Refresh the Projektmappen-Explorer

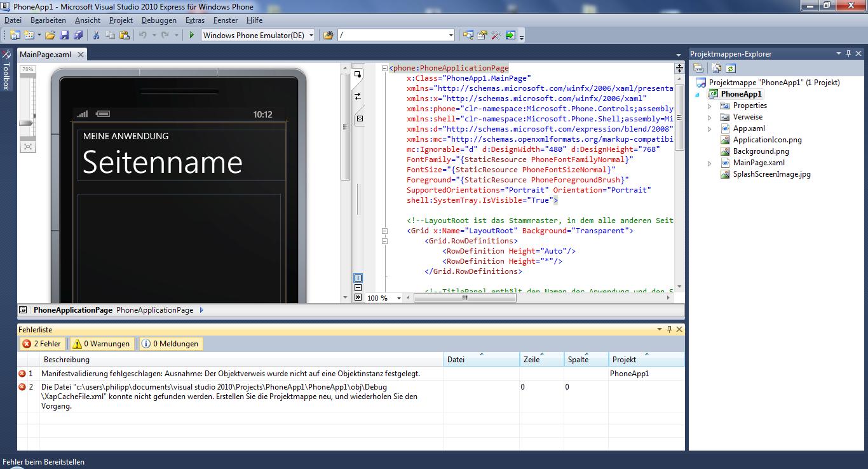tap(731, 68)
